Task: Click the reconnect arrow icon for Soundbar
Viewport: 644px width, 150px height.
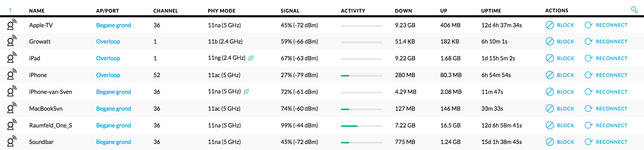Action: [x=588, y=142]
